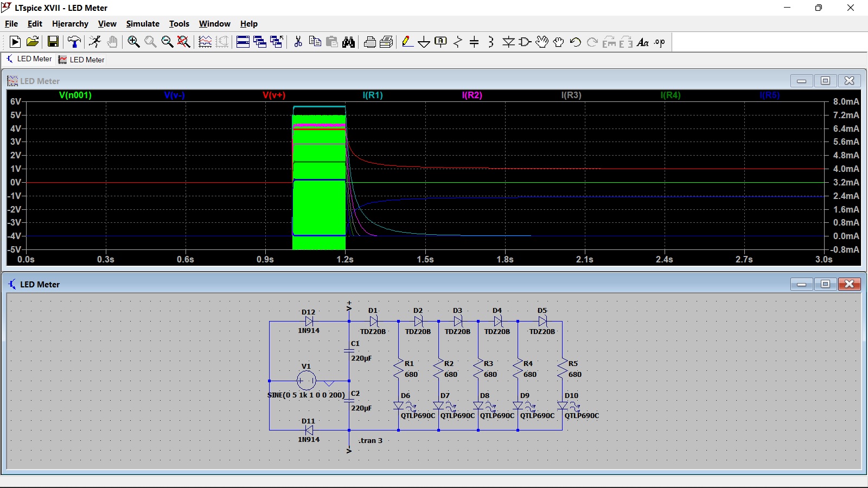This screenshot has width=868, height=488.
Task: Click the Print Setup icon
Action: pos(387,42)
